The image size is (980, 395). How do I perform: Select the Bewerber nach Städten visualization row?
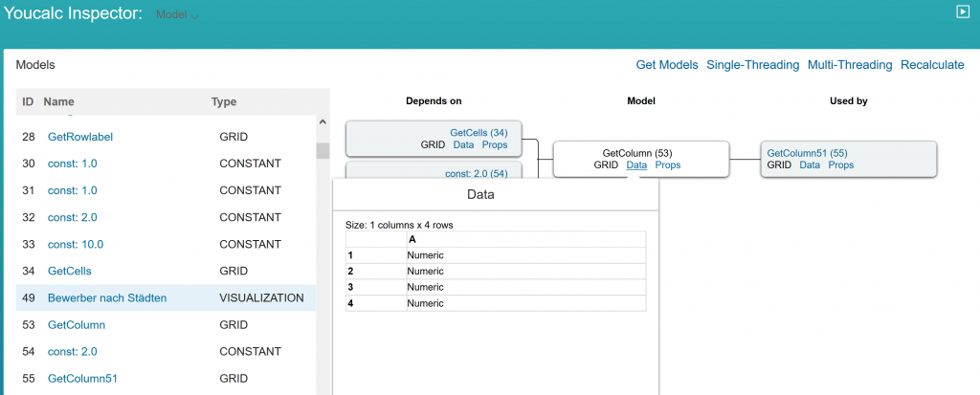(x=166, y=298)
